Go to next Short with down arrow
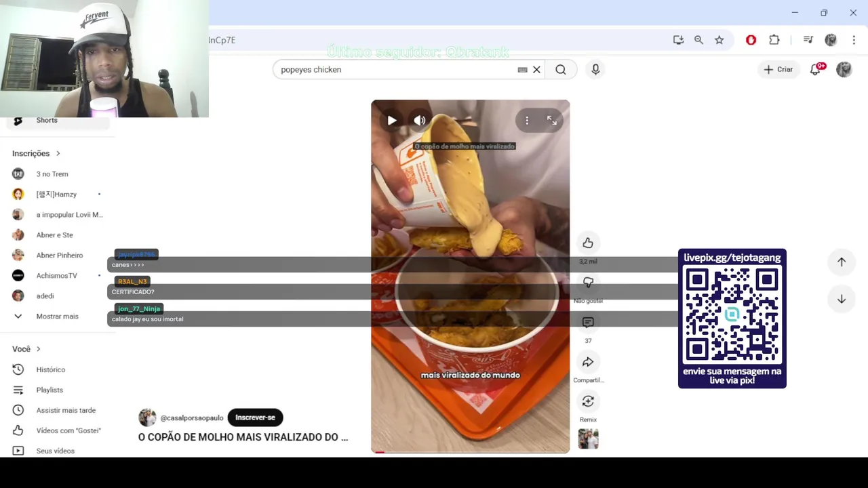The image size is (868, 488). [x=842, y=299]
